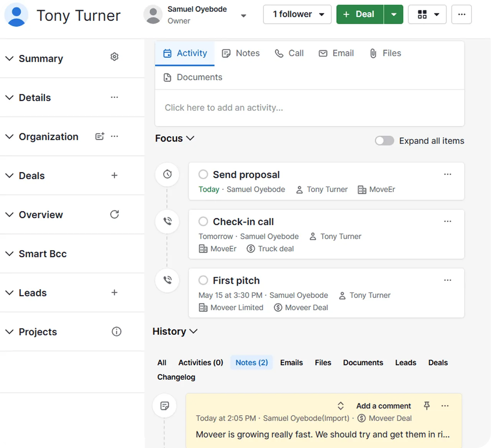Click the green Deal button
Viewport: 491px width, 448px height.
[x=360, y=15]
